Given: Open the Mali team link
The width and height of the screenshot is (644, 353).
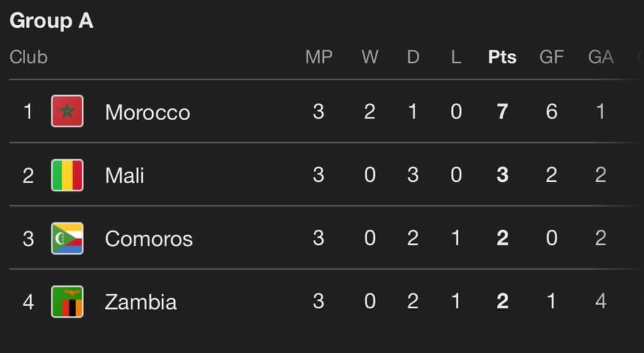Looking at the screenshot, I should [125, 175].
